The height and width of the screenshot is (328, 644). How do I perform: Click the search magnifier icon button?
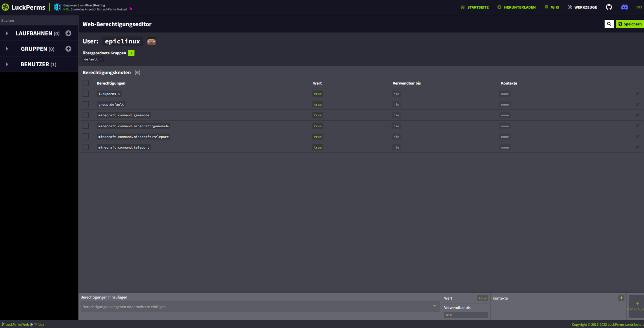click(609, 24)
